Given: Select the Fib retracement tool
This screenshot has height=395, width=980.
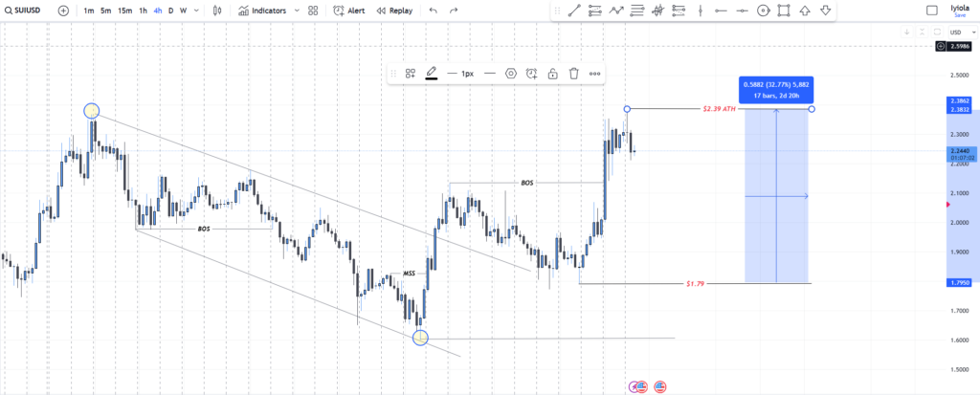Looking at the screenshot, I should (x=595, y=11).
